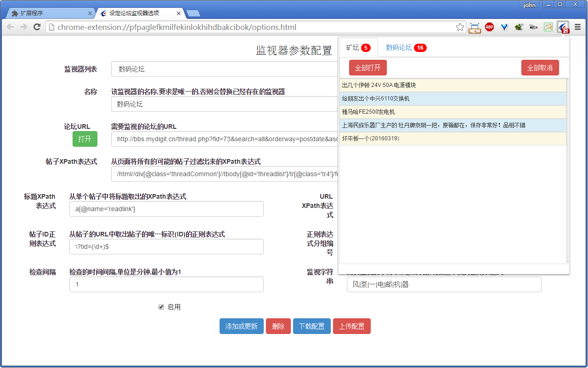Click the 全部取消 button
The width and height of the screenshot is (588, 368).
[540, 68]
